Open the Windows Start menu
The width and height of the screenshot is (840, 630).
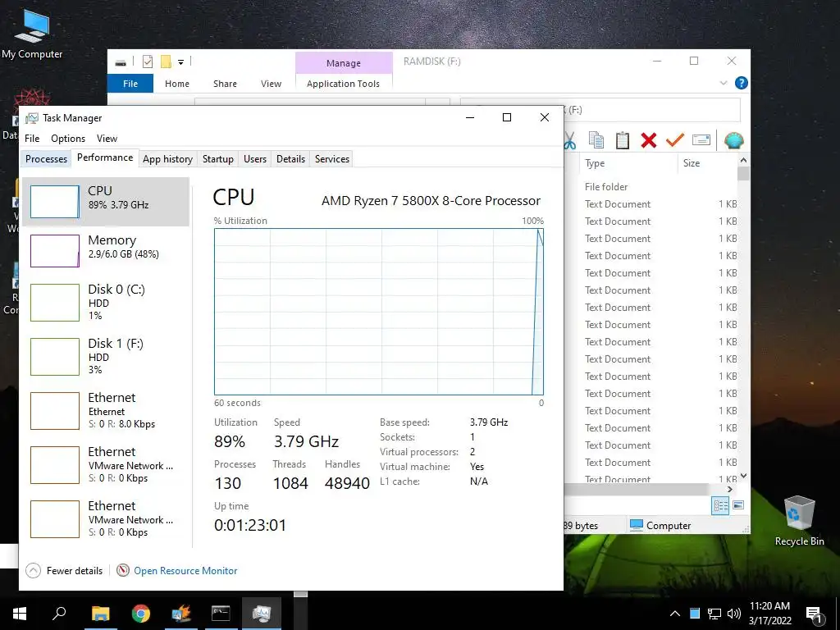coord(20,614)
